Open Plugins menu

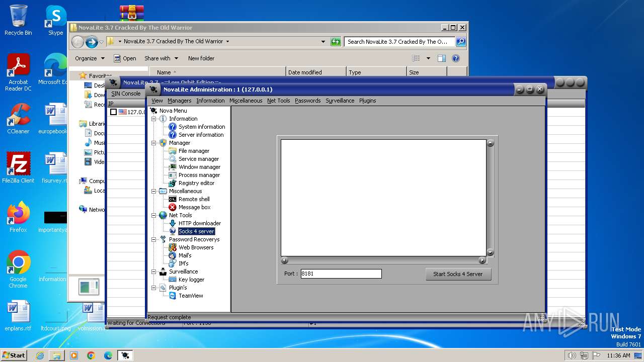tap(367, 101)
